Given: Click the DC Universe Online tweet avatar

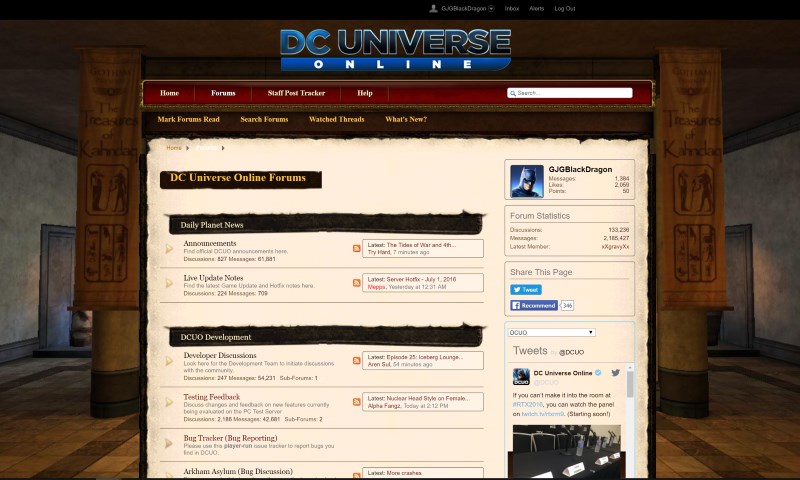Looking at the screenshot, I should pos(521,376).
